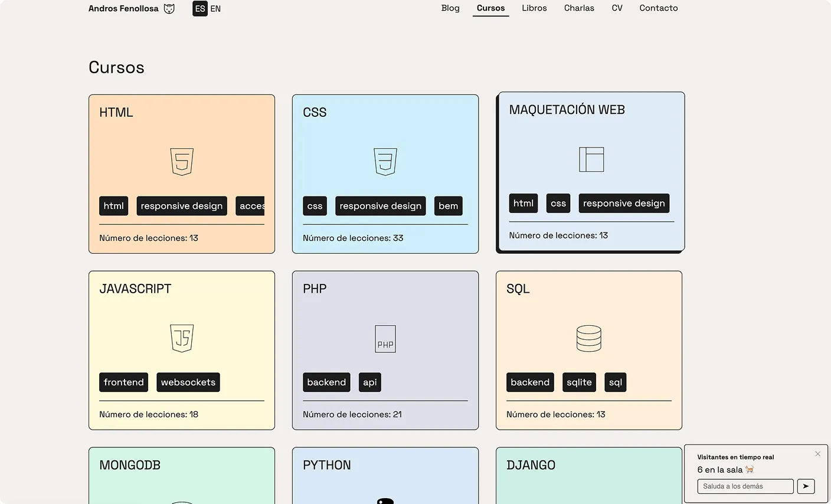
Task: Click the sql tag
Action: (x=616, y=382)
